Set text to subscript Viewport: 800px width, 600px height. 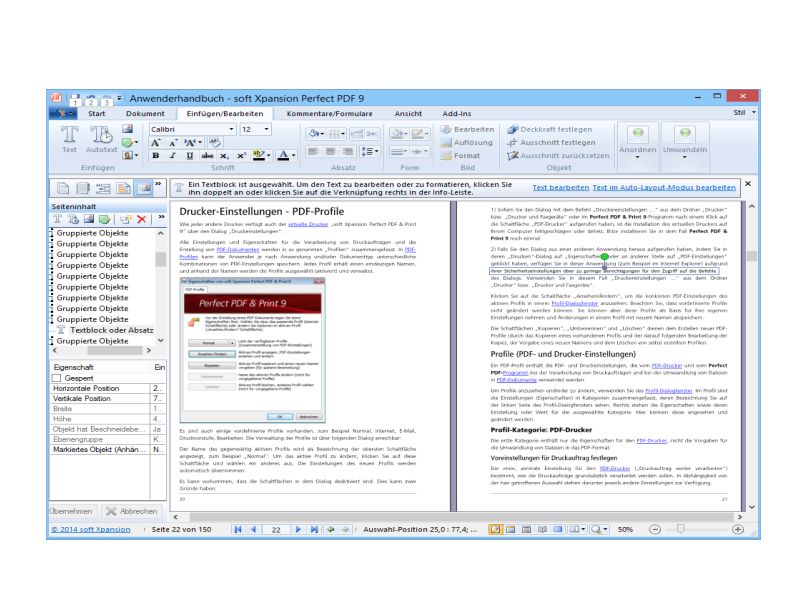(x=224, y=156)
